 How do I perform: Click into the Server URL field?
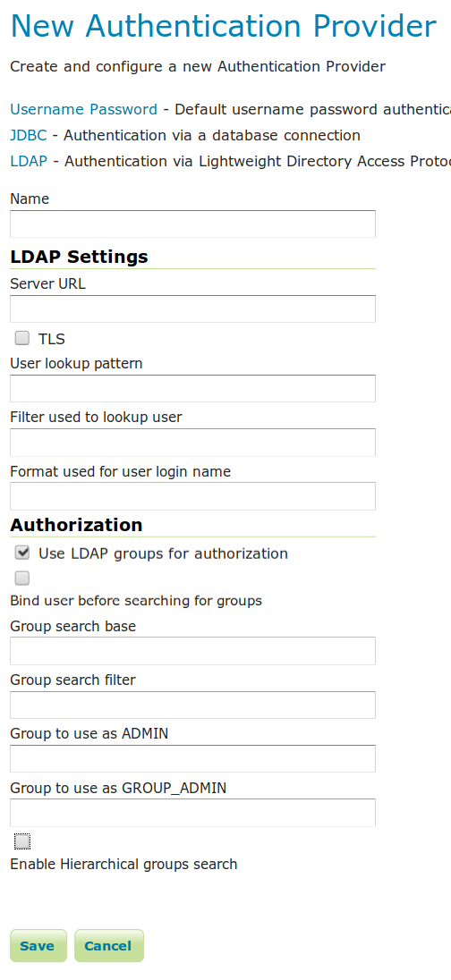192,308
